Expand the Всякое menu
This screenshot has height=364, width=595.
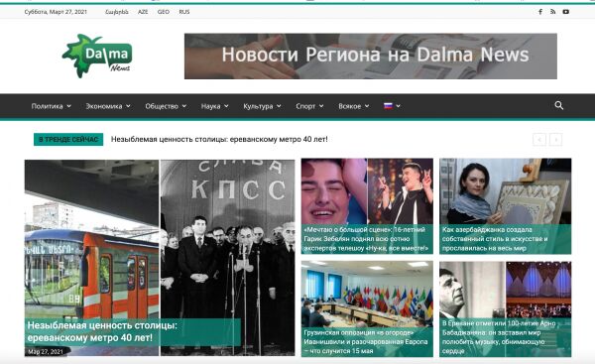point(354,106)
